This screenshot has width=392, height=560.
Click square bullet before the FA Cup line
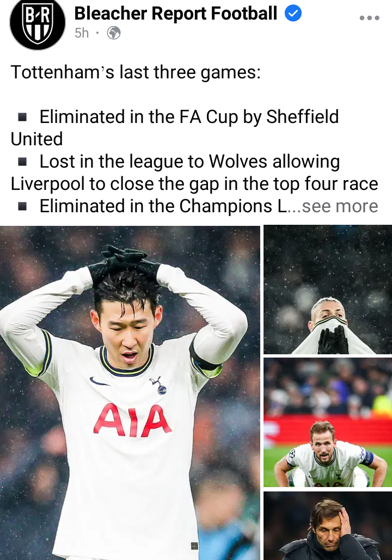pyautogui.click(x=22, y=117)
